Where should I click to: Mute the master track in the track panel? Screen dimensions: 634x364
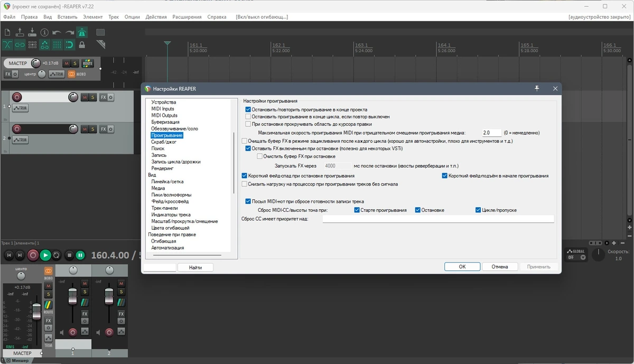[67, 63]
